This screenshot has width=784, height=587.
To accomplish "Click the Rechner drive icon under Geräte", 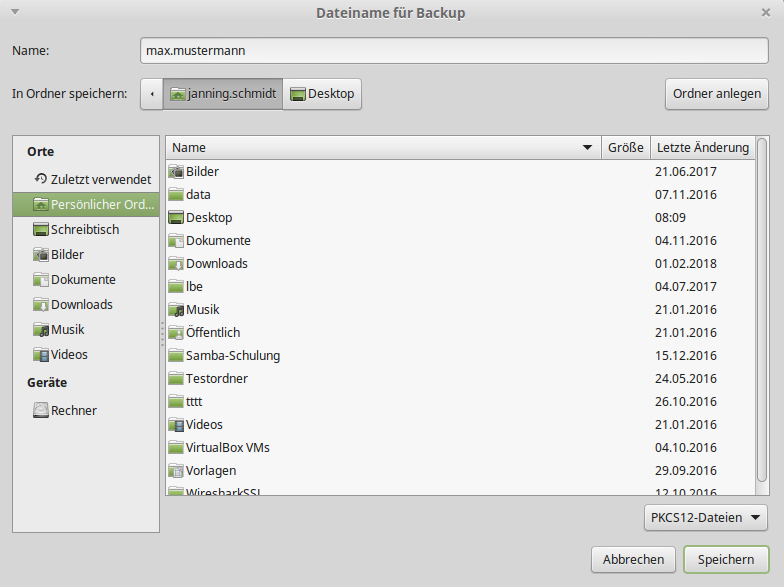I will point(41,410).
